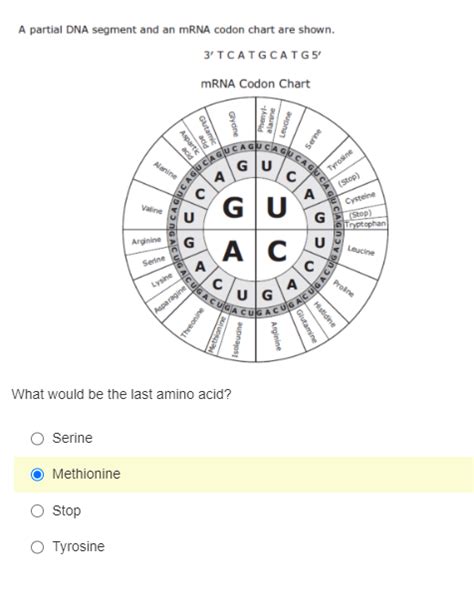The height and width of the screenshot is (595, 474).
Task: Click the large central G in the codon wheel
Action: click(x=233, y=207)
